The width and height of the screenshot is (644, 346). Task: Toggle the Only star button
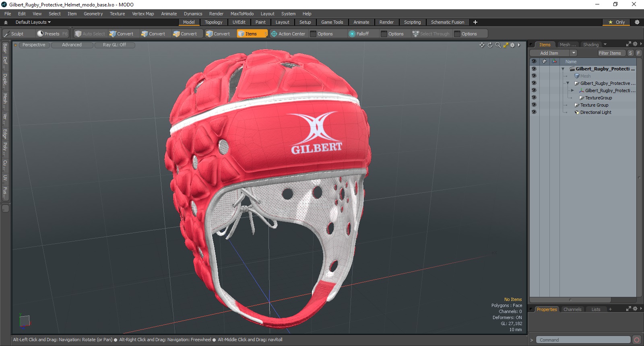616,22
